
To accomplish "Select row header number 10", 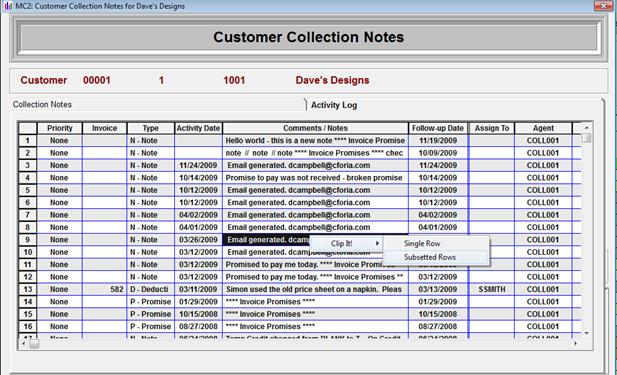I will 28,252.
